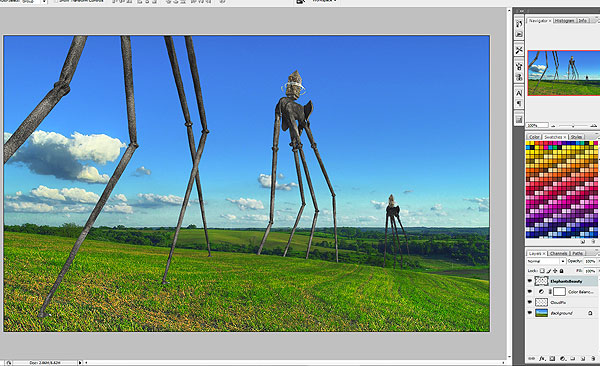Hide the CloudFix layer
This screenshot has height=366, width=600.
[x=530, y=302]
